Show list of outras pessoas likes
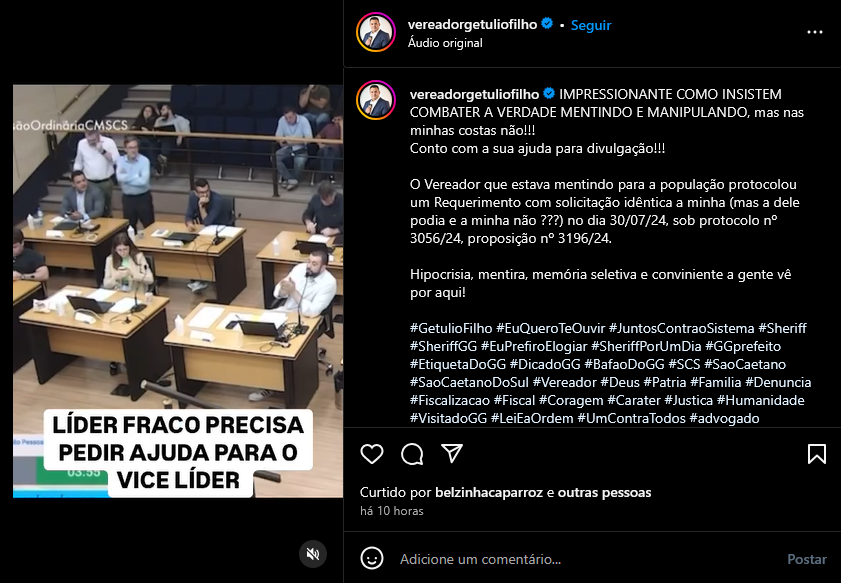Image resolution: width=841 pixels, height=583 pixels. coord(604,492)
